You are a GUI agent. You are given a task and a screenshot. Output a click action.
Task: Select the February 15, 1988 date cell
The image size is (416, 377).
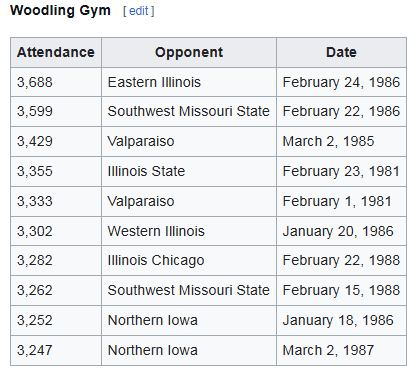(341, 290)
